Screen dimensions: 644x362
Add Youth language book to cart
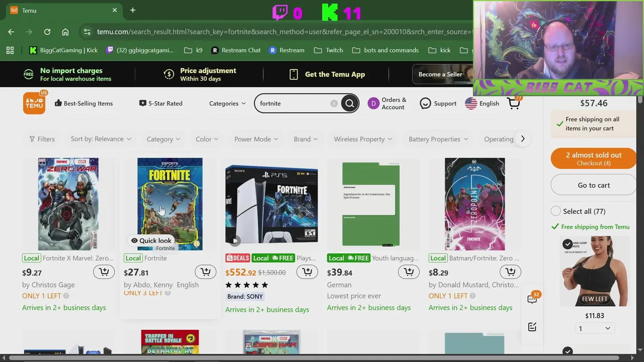click(409, 272)
